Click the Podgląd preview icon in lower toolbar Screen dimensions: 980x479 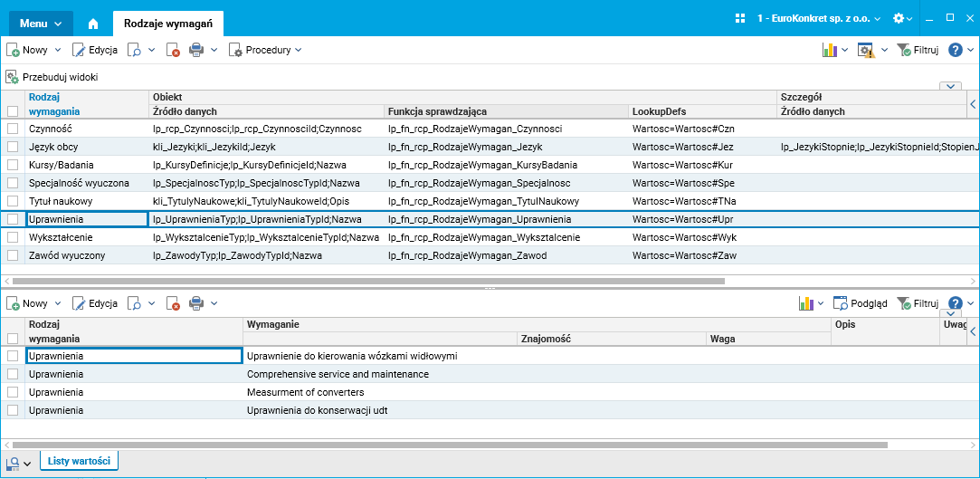(840, 304)
